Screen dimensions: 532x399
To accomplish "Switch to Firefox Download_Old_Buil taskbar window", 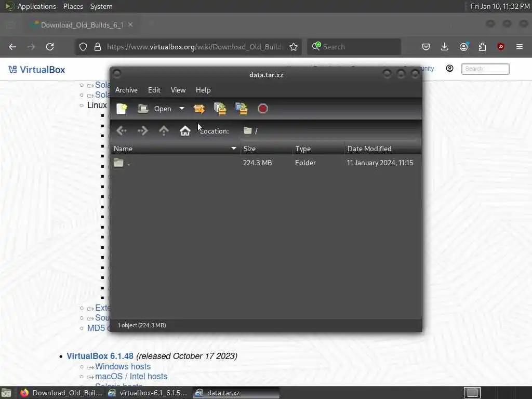I will [61, 393].
